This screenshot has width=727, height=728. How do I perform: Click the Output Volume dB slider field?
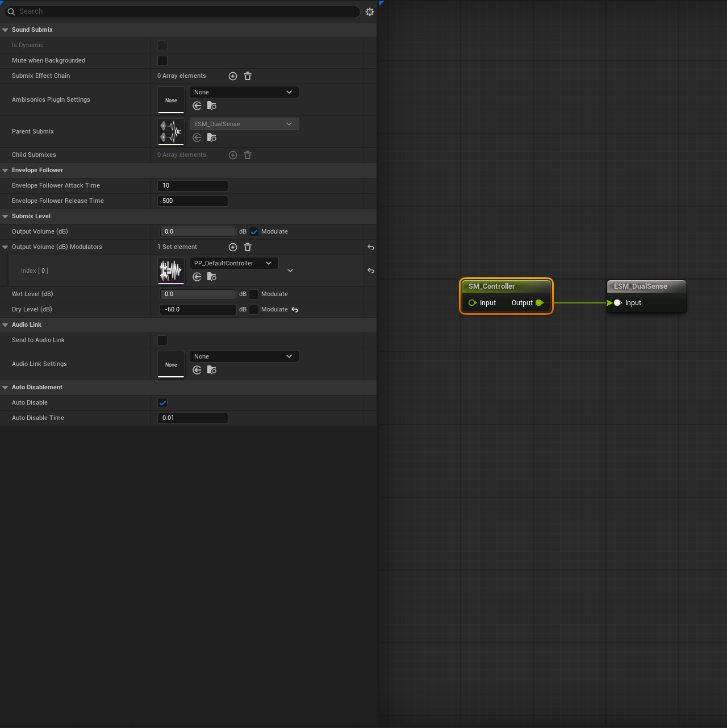198,232
